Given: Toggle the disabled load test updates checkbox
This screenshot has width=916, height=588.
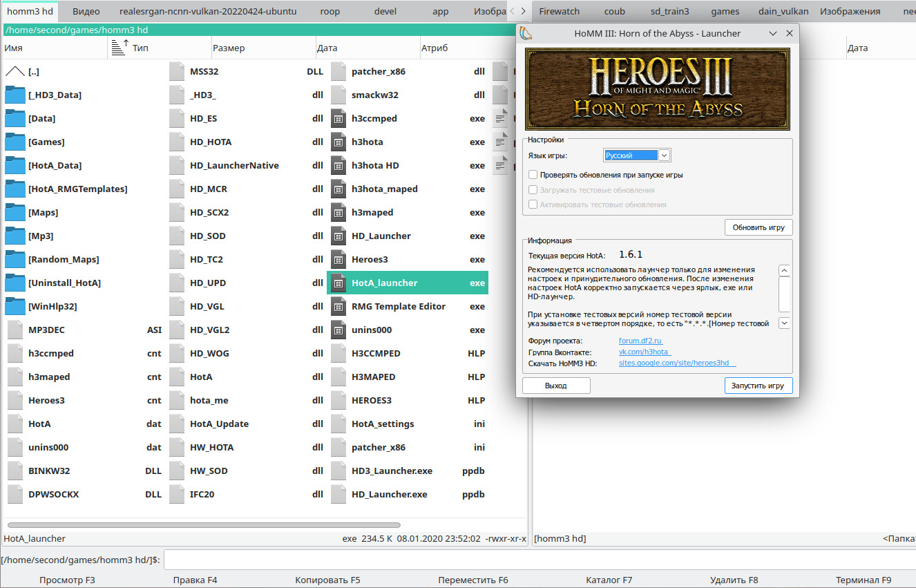Looking at the screenshot, I should coord(533,189).
